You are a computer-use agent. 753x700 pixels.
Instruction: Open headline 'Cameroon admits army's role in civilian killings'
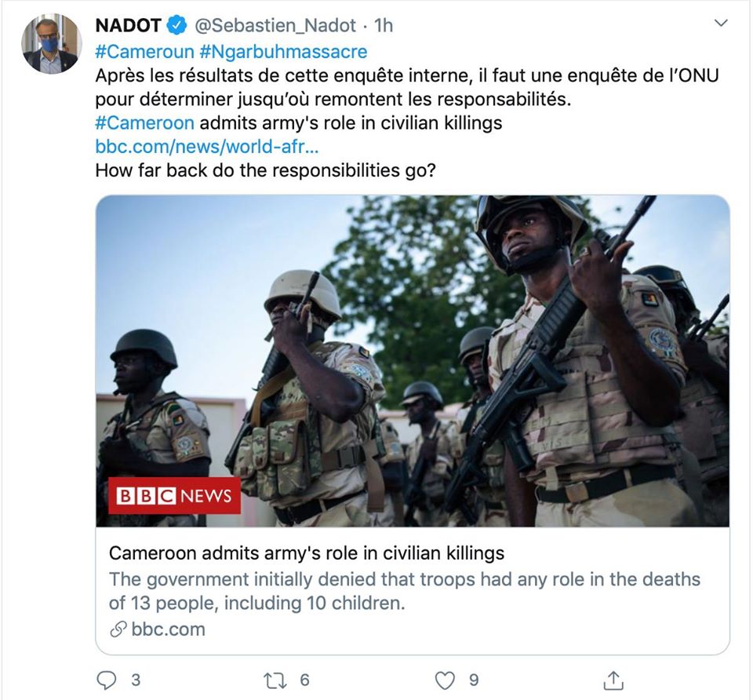307,552
